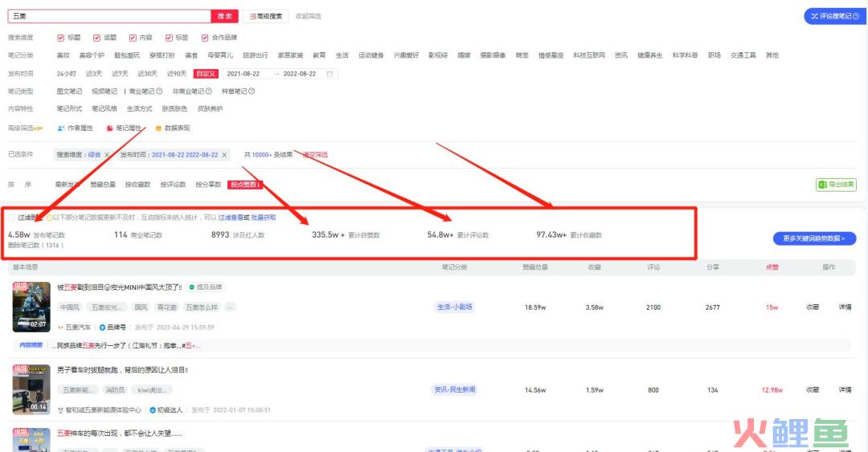Choose the 近7天 publish time filter
Viewport: 868px width, 452px height.
click(x=120, y=74)
